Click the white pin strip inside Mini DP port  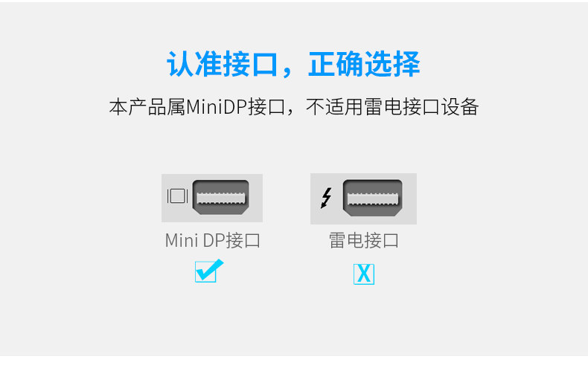click(221, 198)
